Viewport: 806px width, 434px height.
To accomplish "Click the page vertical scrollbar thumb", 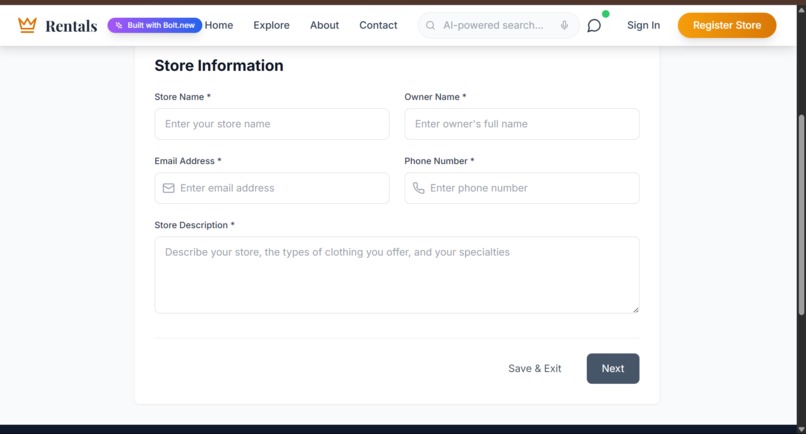I will (x=801, y=215).
